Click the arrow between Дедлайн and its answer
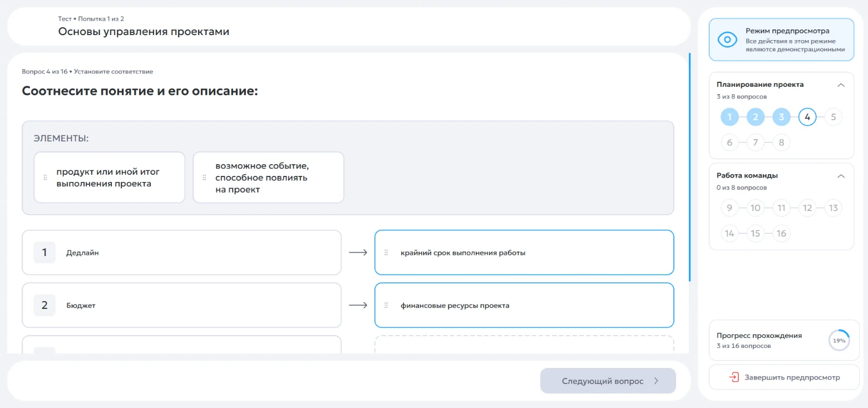 pos(358,253)
